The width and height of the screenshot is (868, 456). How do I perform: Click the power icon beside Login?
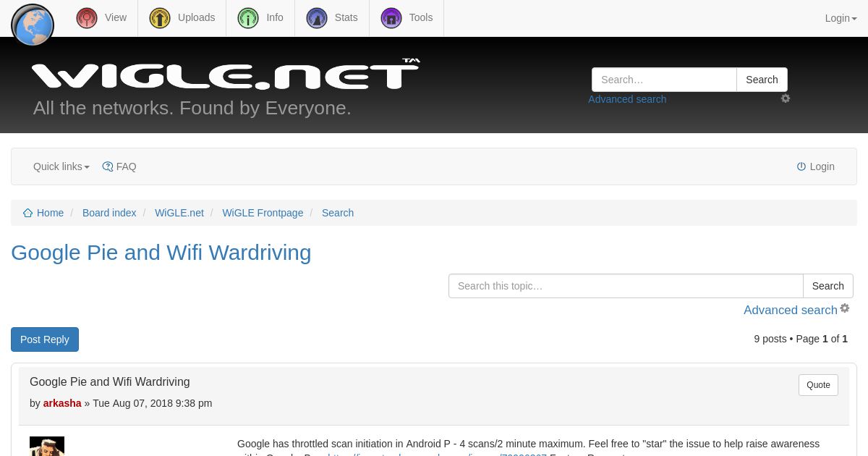click(801, 166)
